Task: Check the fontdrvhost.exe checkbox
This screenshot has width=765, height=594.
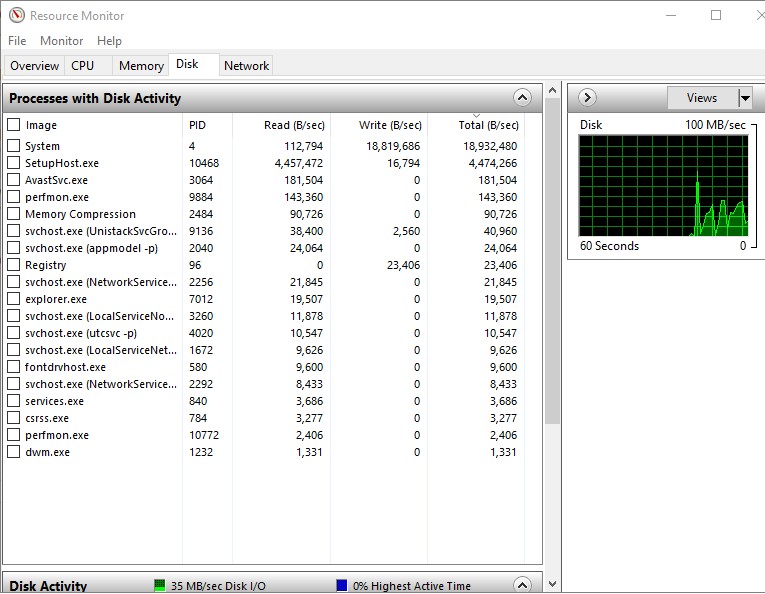Action: pyautogui.click(x=14, y=366)
